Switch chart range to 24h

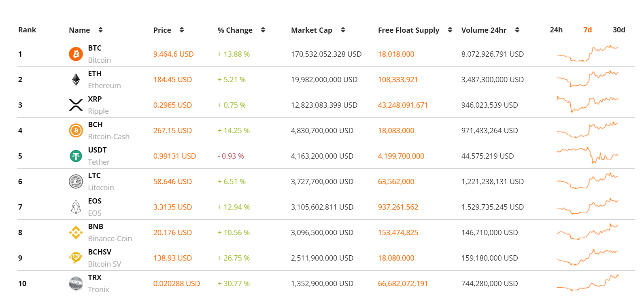(x=556, y=30)
